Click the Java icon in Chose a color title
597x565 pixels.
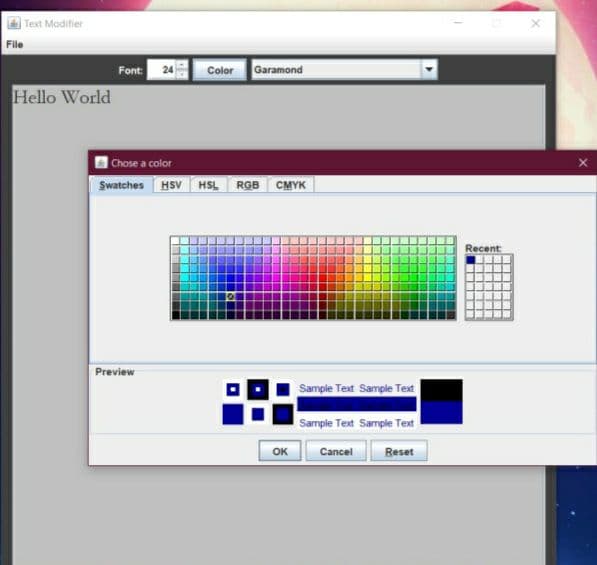[x=101, y=163]
